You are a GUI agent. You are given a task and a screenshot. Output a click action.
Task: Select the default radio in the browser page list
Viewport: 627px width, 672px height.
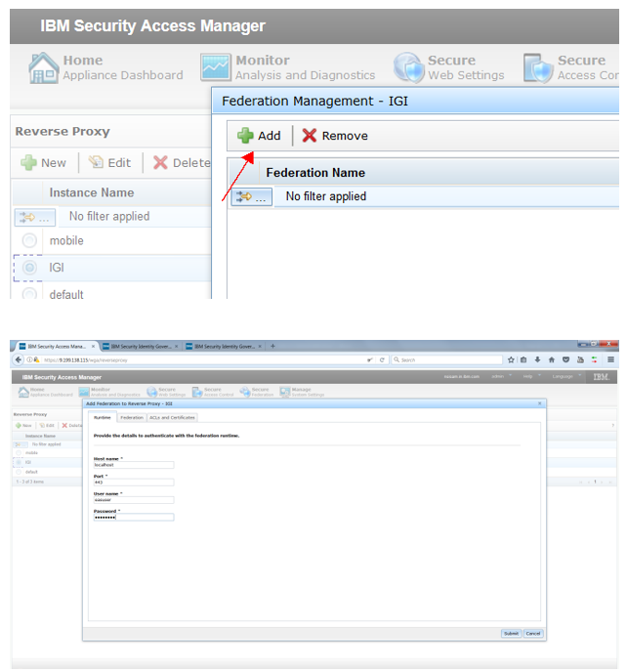[x=19, y=472]
